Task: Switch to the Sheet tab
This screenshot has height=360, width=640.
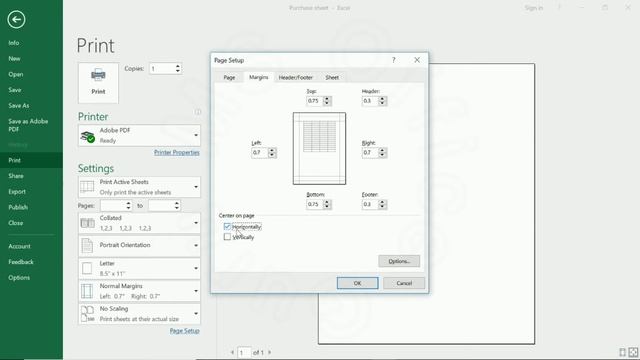Action: [x=332, y=77]
